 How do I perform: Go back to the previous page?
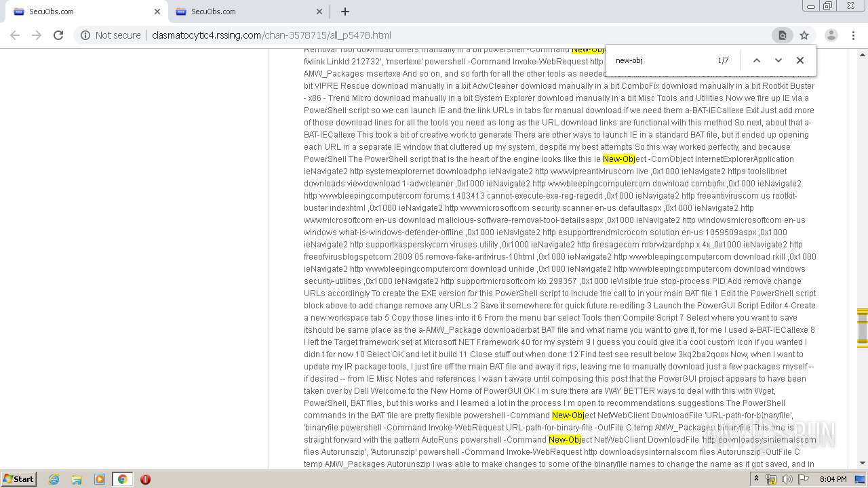coord(15,35)
